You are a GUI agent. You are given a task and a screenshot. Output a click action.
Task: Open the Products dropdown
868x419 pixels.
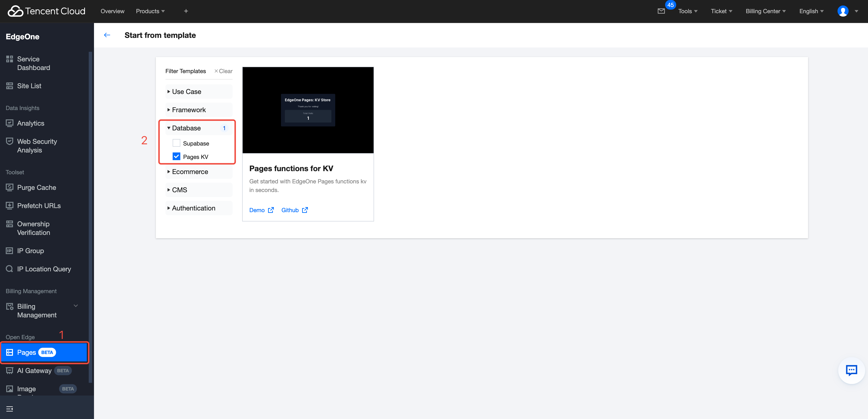[x=150, y=11]
